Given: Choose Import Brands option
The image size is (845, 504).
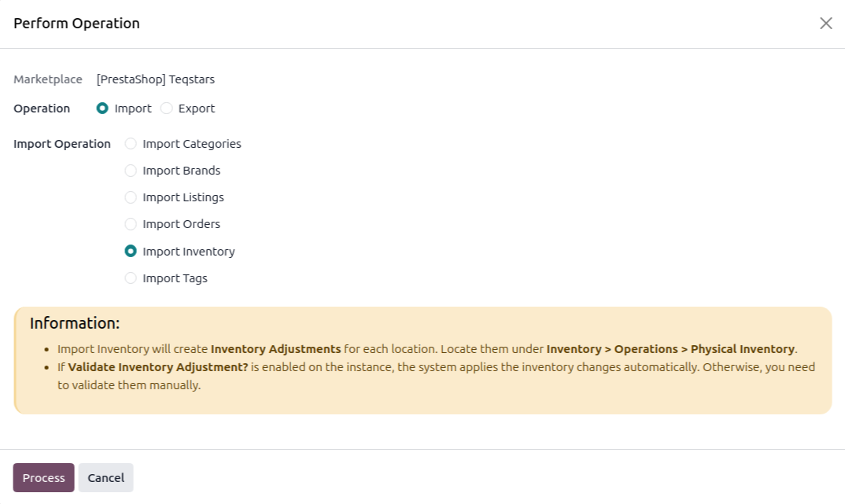Looking at the screenshot, I should click(x=131, y=171).
